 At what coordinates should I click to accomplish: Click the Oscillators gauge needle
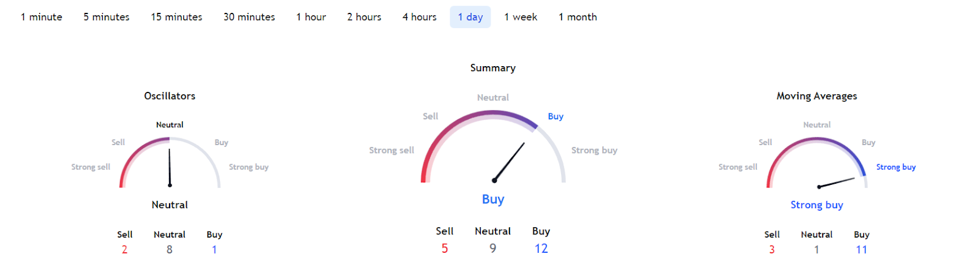click(x=170, y=167)
